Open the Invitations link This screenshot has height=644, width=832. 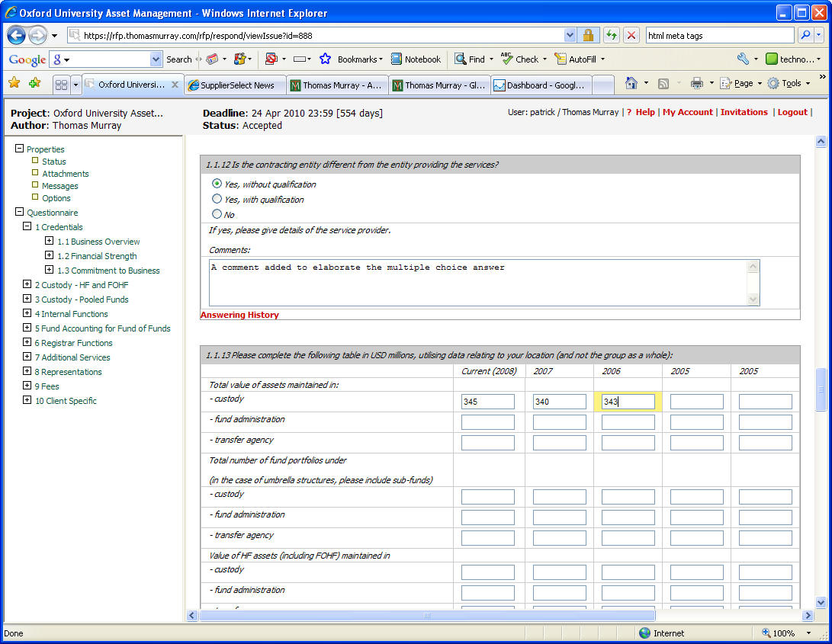(744, 112)
